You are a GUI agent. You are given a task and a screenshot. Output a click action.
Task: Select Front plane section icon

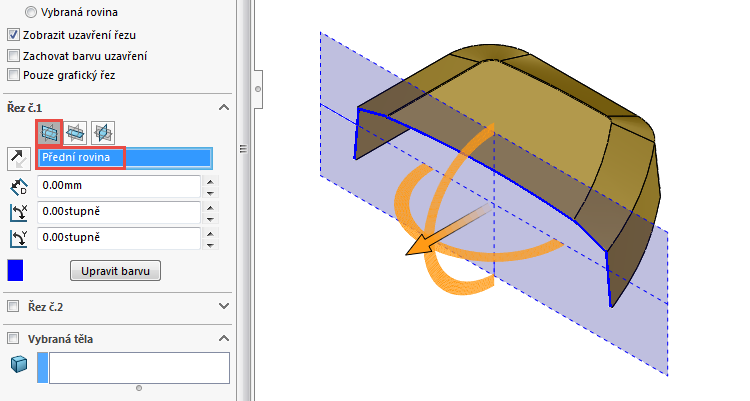(x=49, y=133)
